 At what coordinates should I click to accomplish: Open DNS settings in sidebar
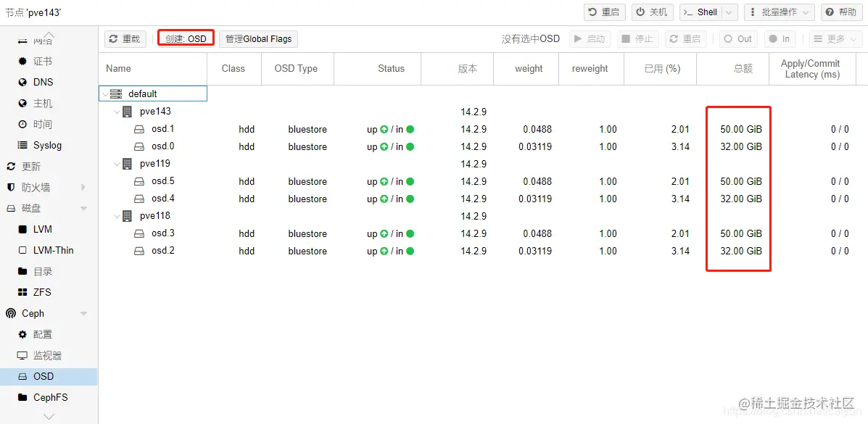[49, 83]
